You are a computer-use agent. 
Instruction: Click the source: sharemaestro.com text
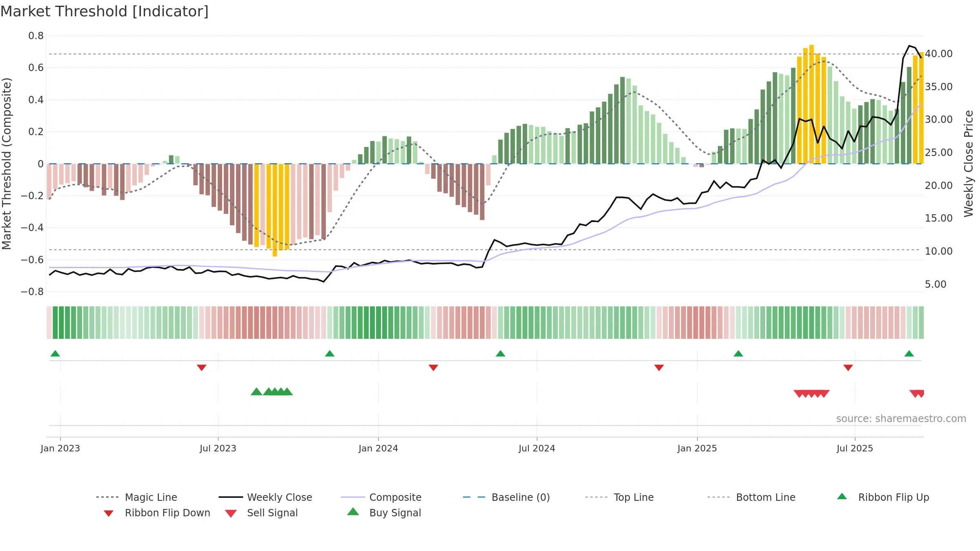pos(901,419)
